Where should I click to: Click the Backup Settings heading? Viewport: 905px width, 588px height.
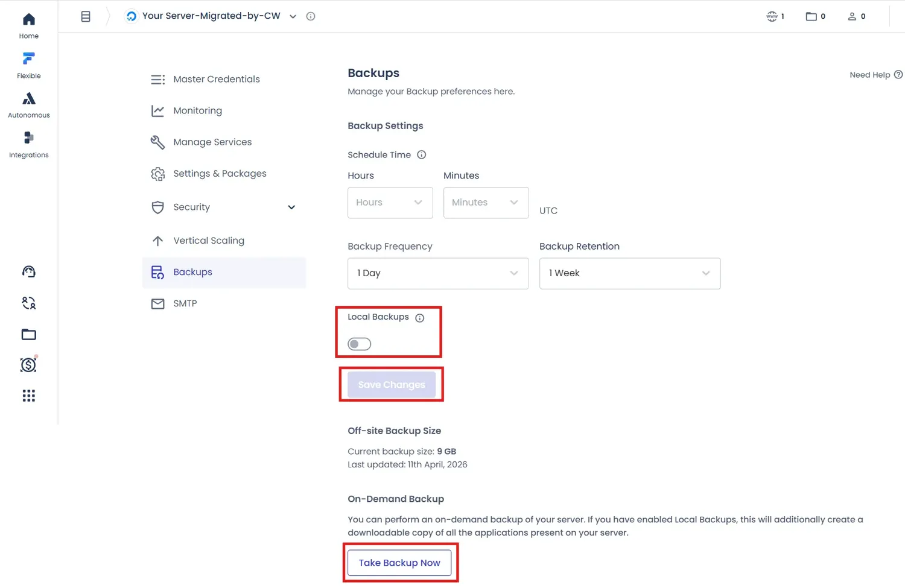386,125
